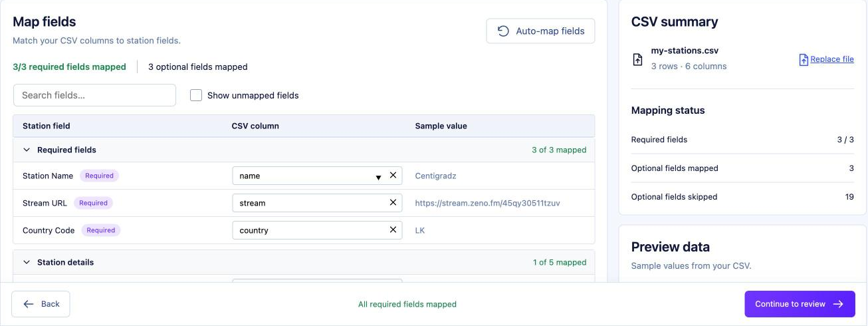Click the Required fields summary row in Mapping status
The image size is (868, 326).
click(x=742, y=140)
